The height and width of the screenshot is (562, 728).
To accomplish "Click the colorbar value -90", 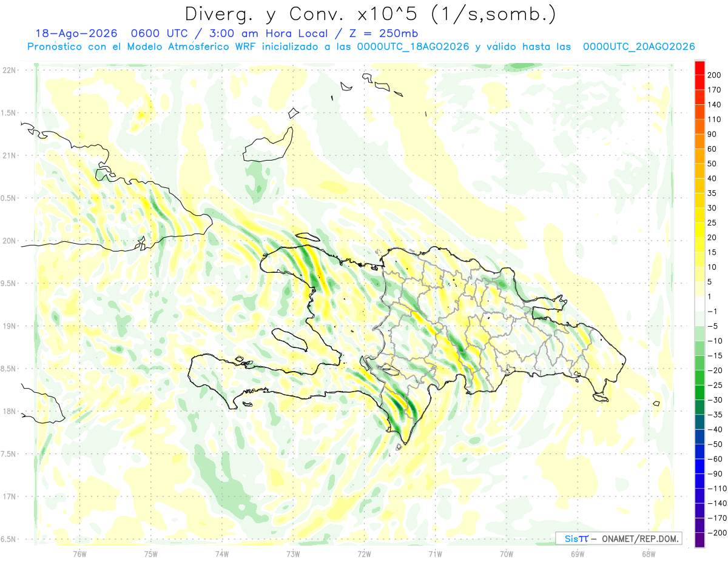I will click(716, 473).
